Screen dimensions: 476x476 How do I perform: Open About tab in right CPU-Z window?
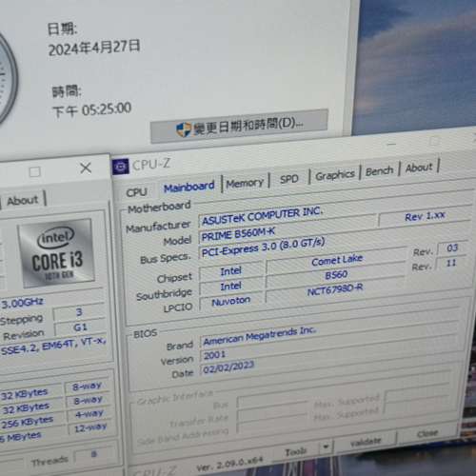pyautogui.click(x=419, y=168)
